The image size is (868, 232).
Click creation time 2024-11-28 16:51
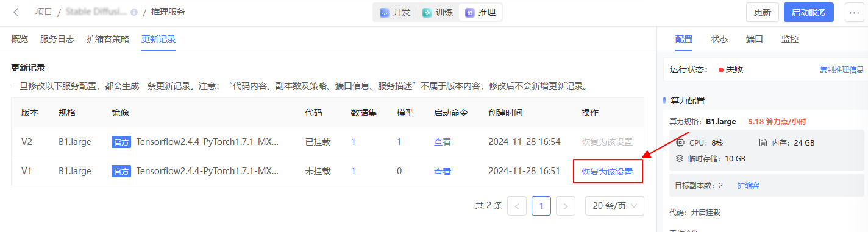(524, 172)
